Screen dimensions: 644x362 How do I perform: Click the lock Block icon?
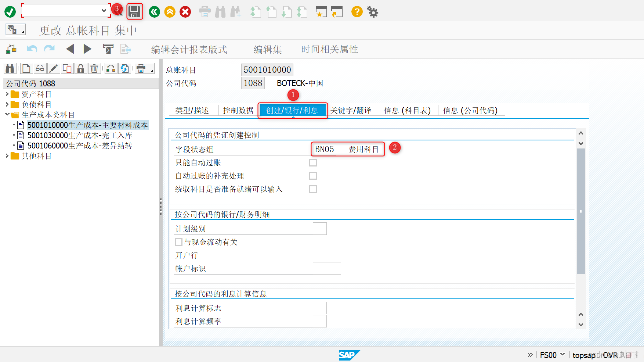click(80, 68)
